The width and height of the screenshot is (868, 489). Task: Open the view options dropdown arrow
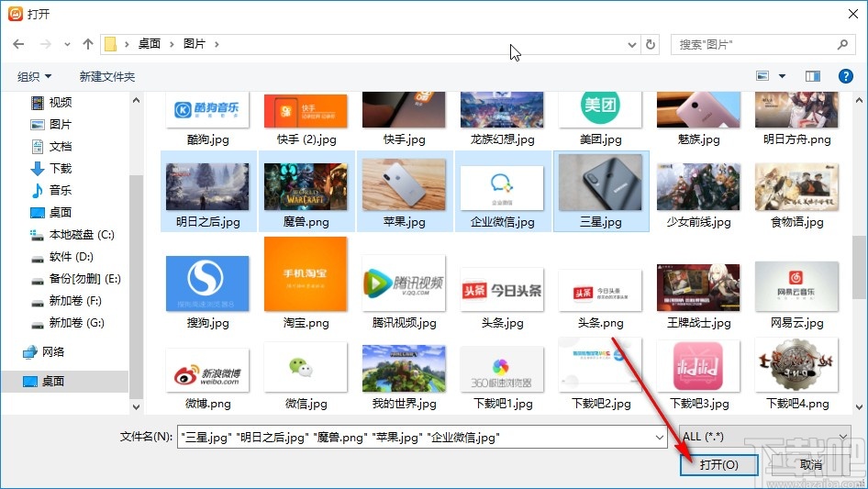(782, 76)
